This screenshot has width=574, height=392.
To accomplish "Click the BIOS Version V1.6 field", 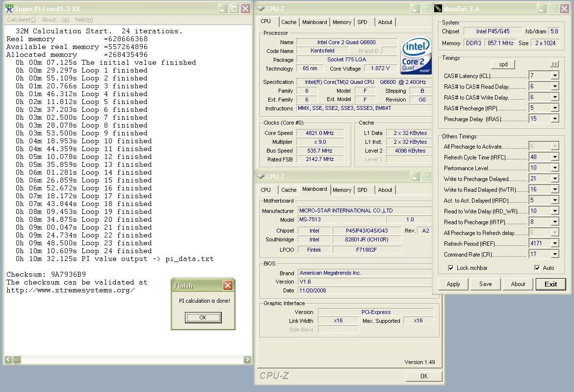I will click(x=365, y=282).
